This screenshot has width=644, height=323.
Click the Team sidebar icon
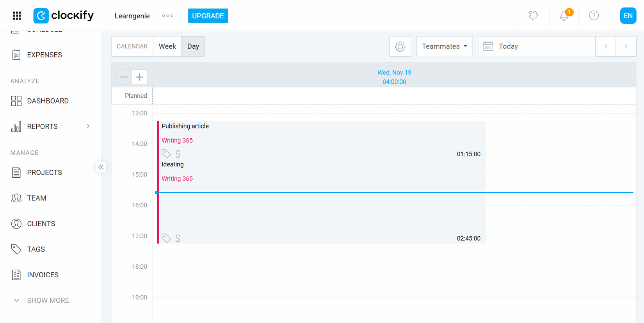tap(16, 198)
